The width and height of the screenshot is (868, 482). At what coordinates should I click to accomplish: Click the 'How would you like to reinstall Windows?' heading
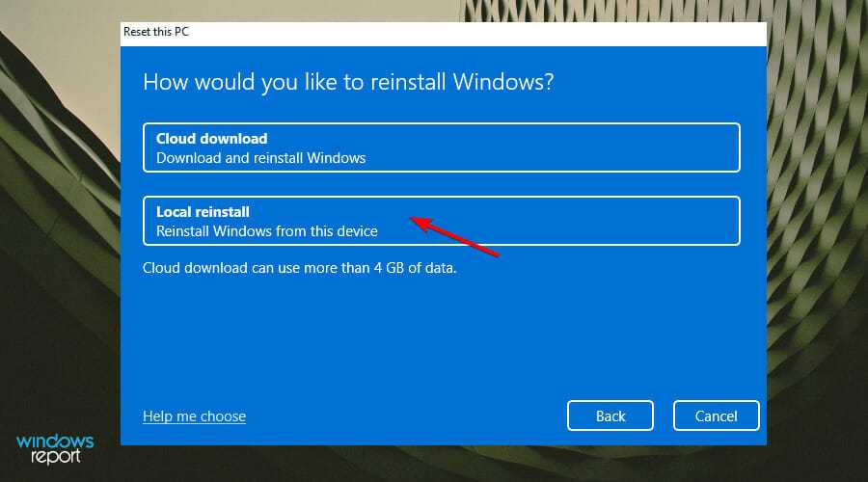348,82
